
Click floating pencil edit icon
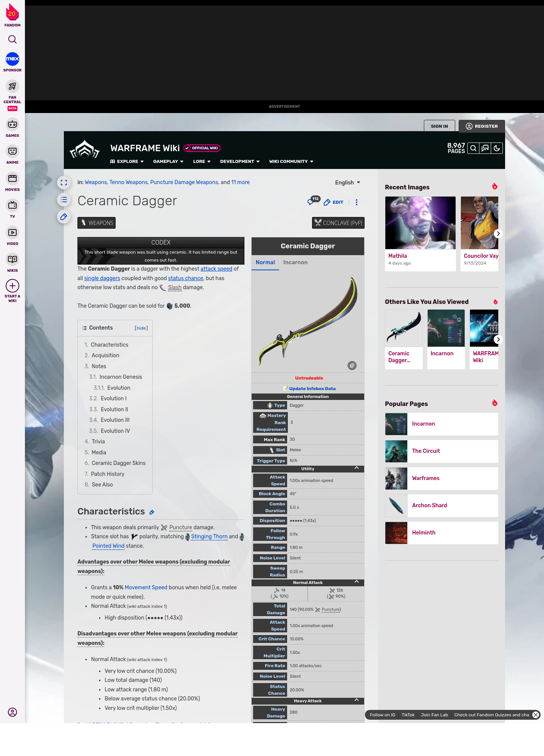point(64,217)
